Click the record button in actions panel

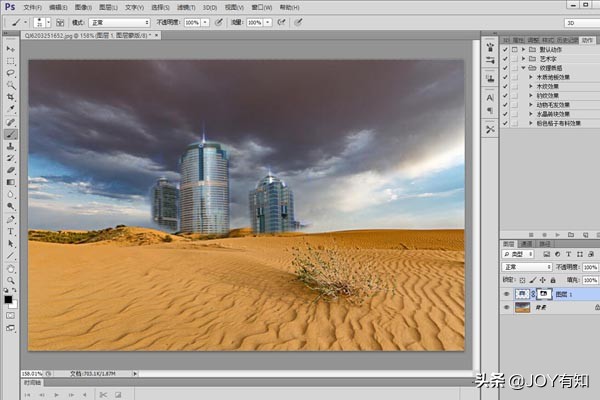[x=544, y=235]
